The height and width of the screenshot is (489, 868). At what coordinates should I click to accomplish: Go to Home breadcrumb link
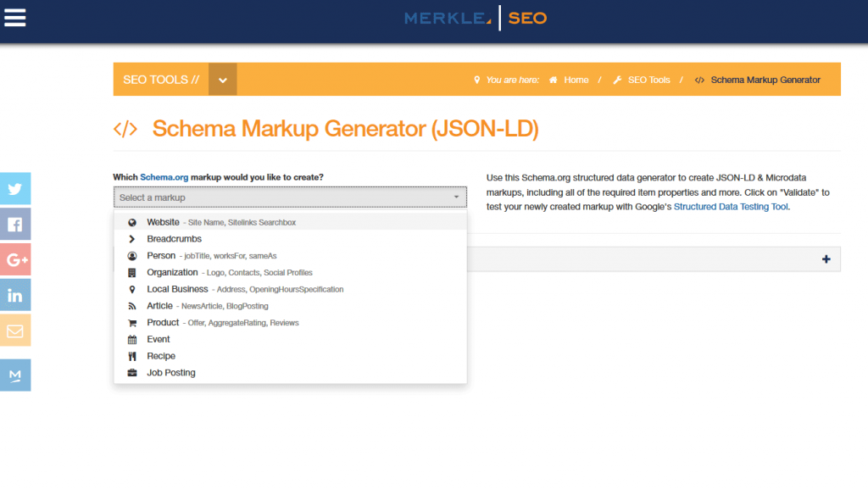click(x=576, y=80)
